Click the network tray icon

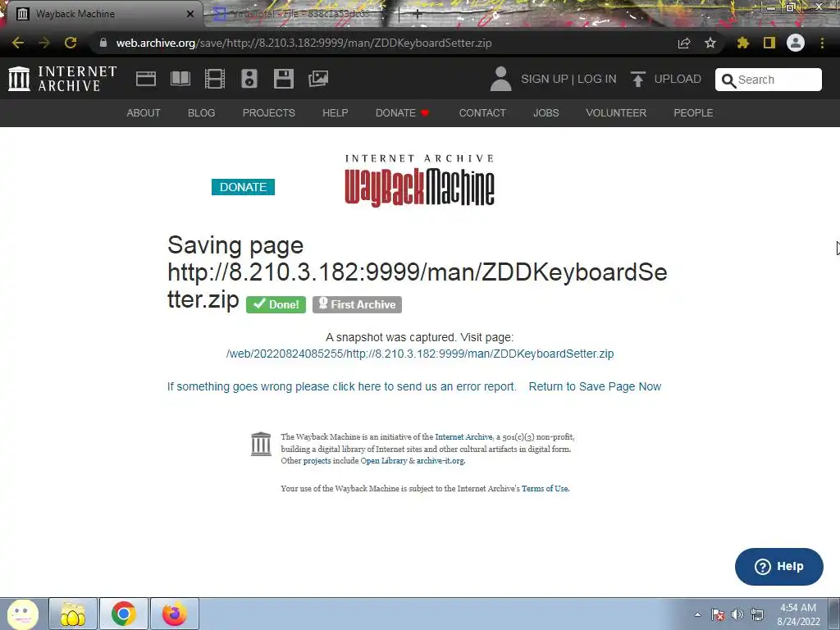tap(757, 614)
